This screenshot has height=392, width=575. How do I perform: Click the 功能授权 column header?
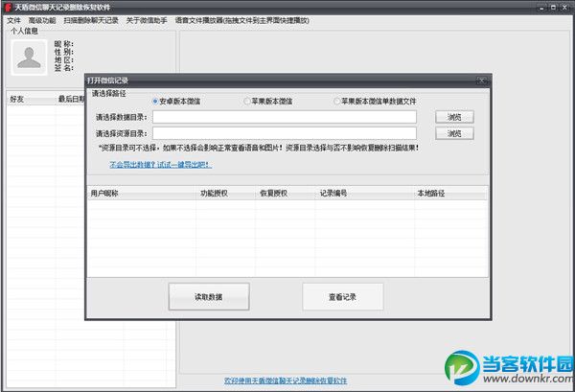click(225, 194)
